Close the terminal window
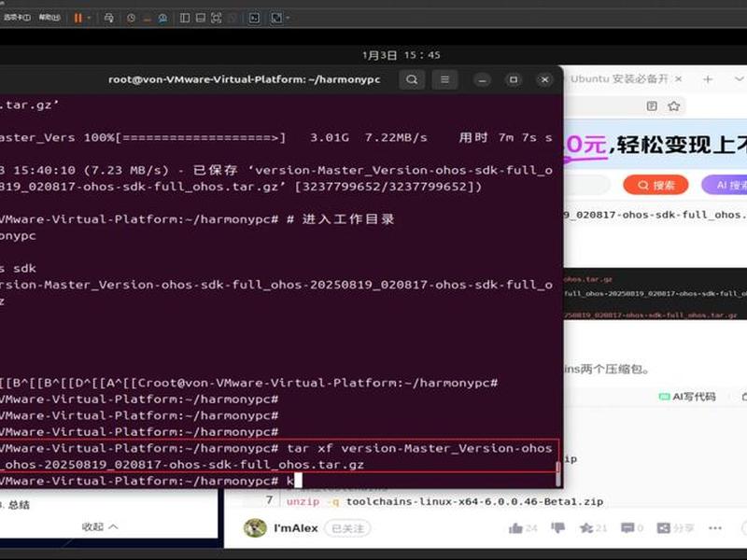This screenshot has height=560, width=747. pyautogui.click(x=544, y=79)
